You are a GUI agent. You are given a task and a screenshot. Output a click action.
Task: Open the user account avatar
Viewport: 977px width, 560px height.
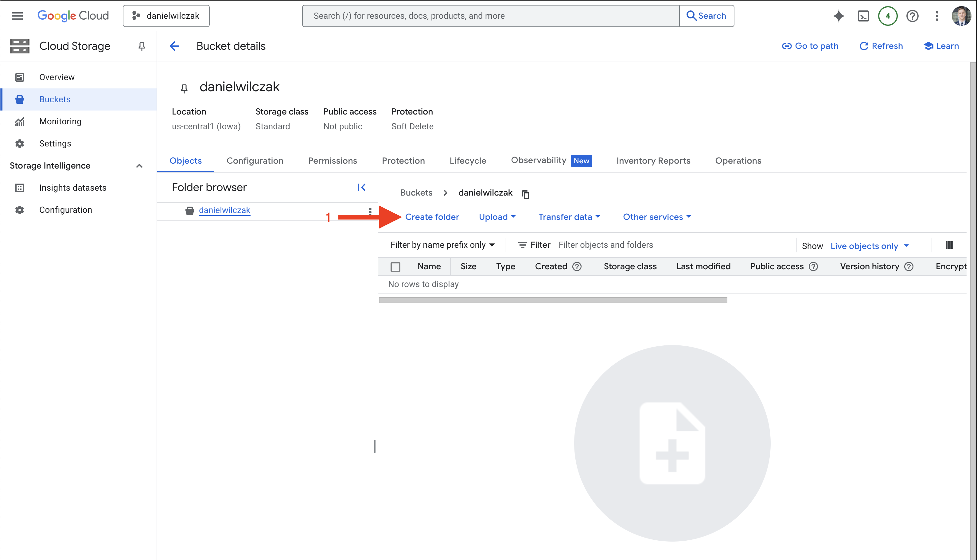(961, 16)
